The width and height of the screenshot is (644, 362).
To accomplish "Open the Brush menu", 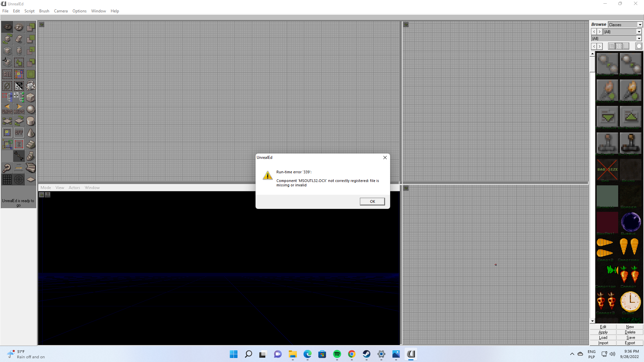I will coord(44,11).
